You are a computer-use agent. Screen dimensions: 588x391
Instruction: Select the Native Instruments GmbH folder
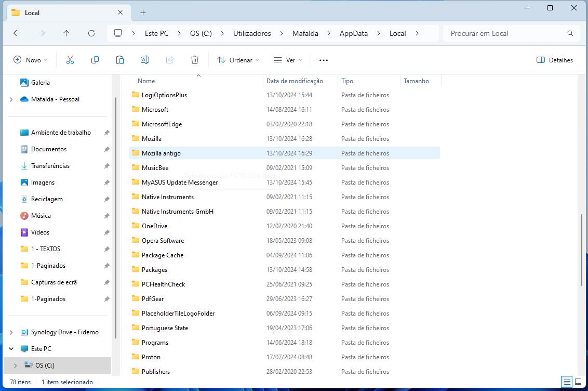click(x=285, y=212)
